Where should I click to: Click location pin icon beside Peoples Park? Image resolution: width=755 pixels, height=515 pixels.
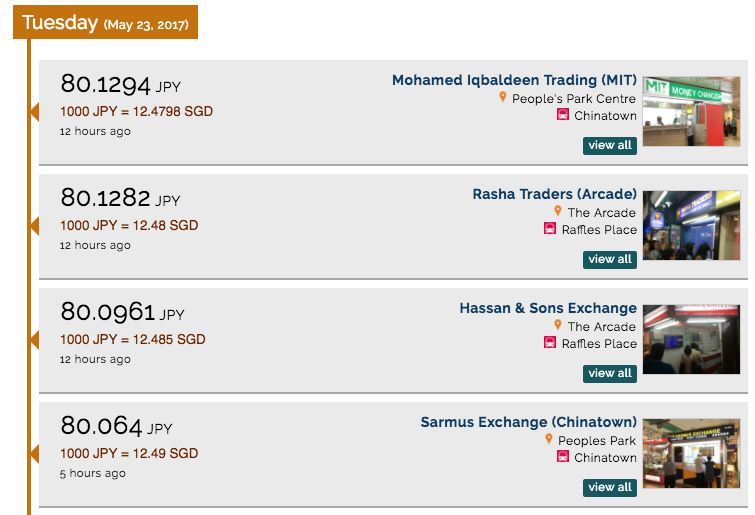(548, 440)
